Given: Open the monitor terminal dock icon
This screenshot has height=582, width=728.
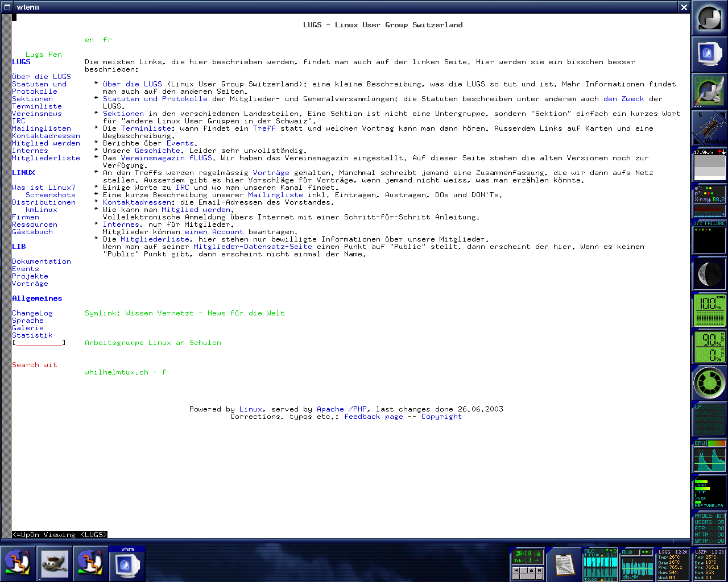Looking at the screenshot, I should [x=709, y=55].
